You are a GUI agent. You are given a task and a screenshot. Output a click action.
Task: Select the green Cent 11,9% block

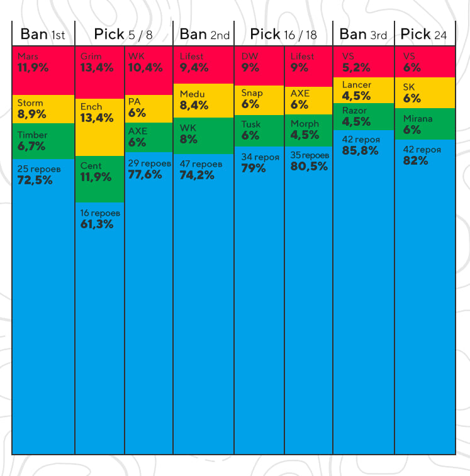tap(99, 179)
